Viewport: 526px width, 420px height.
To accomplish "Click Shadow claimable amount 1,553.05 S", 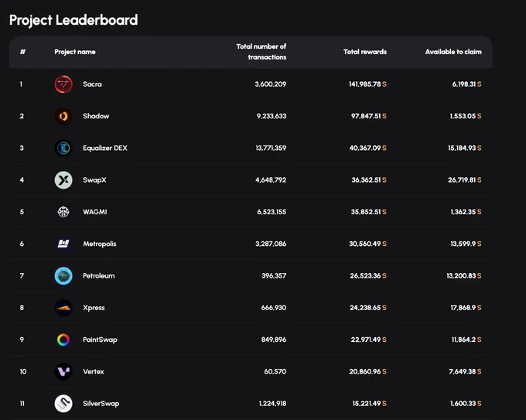I will 466,116.
